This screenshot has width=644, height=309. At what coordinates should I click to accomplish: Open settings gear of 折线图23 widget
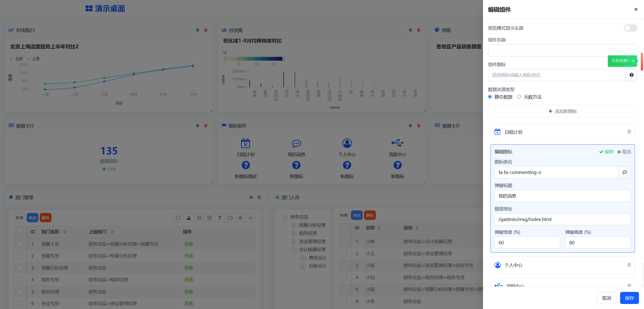pos(197,30)
